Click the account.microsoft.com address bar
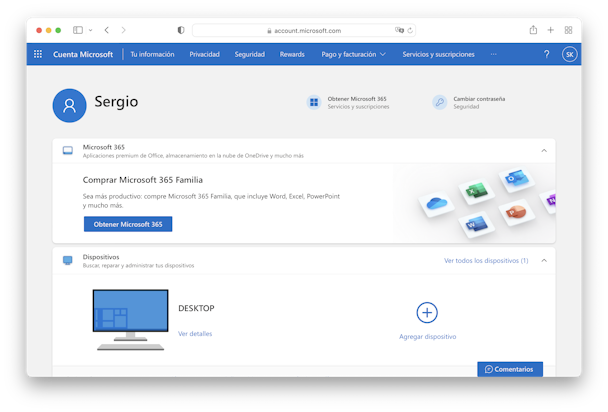This screenshot has width=608, height=412. point(304,30)
